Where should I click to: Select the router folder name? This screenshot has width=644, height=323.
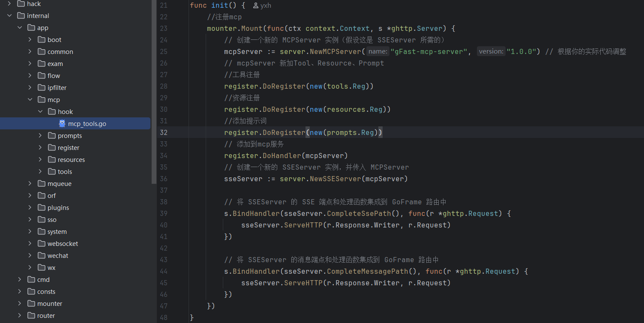(x=46, y=316)
